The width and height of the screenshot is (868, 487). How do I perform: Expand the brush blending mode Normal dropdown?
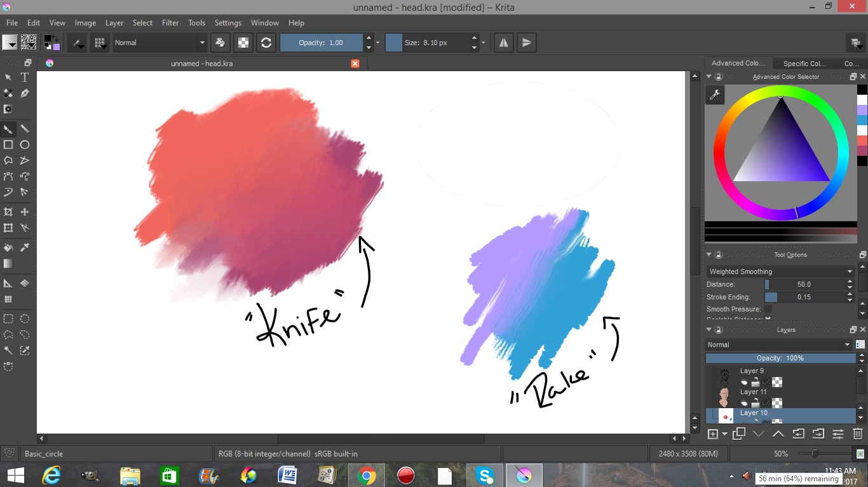(160, 43)
